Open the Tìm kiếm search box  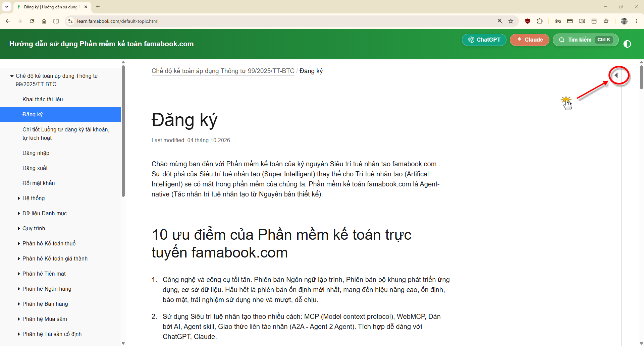tap(586, 40)
